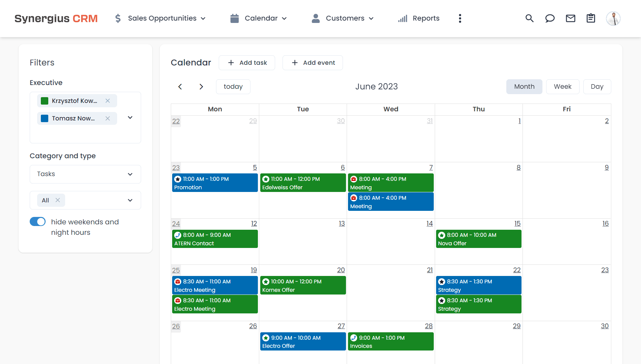Expand the Executive selection dropdown
641x364 pixels.
pos(130,118)
